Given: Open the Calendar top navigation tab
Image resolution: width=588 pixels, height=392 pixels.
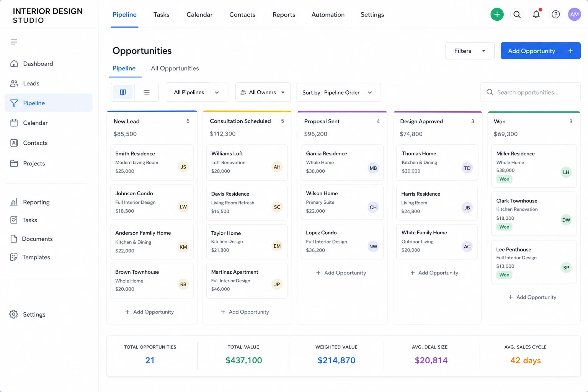Looking at the screenshot, I should pyautogui.click(x=199, y=15).
